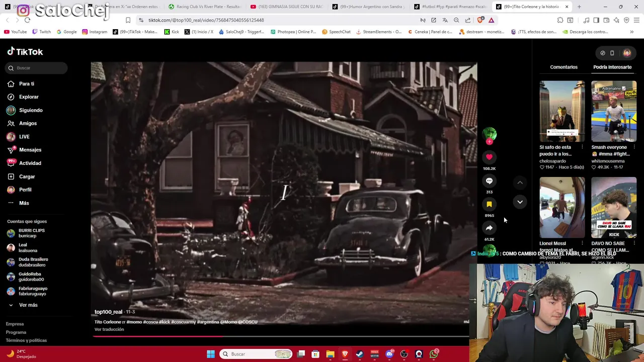Open the video creator's avatar
Viewport: 644px width, 362px height.
489,134
